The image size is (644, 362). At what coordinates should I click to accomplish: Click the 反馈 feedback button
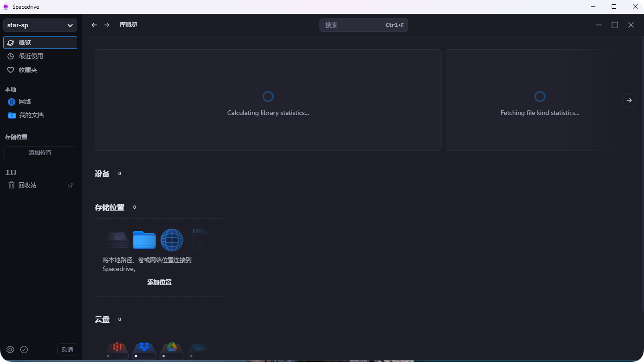coord(67,350)
